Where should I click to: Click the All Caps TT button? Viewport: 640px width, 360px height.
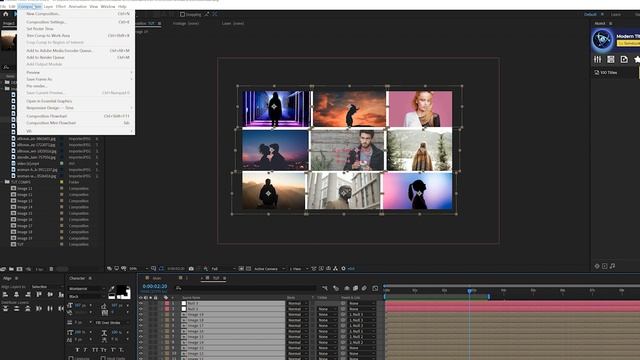pyautogui.click(x=95, y=350)
